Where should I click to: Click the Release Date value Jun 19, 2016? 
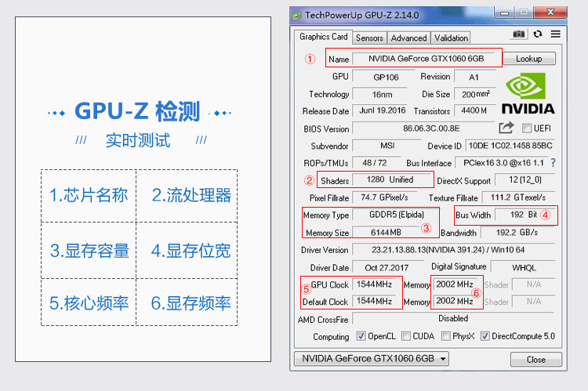pos(380,110)
